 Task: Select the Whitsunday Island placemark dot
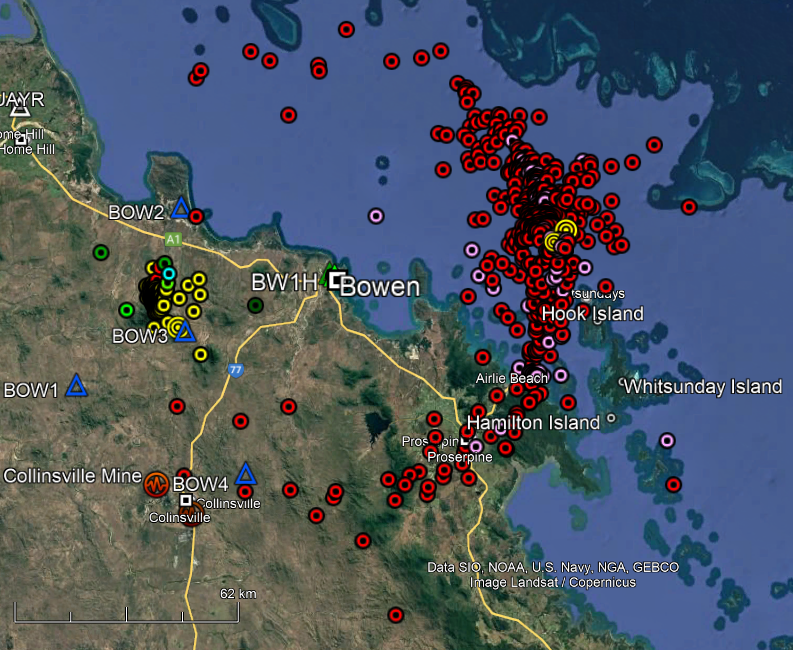[622, 384]
